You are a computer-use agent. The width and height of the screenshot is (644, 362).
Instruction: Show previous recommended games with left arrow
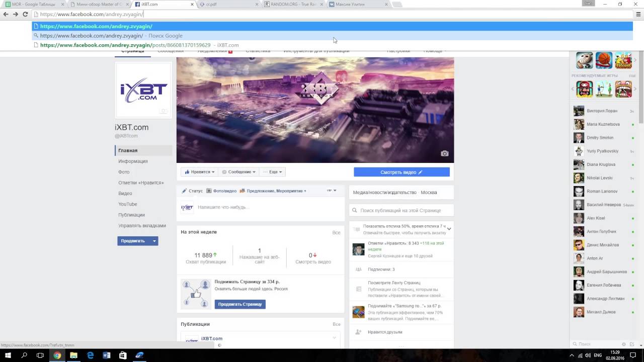click(x=574, y=89)
